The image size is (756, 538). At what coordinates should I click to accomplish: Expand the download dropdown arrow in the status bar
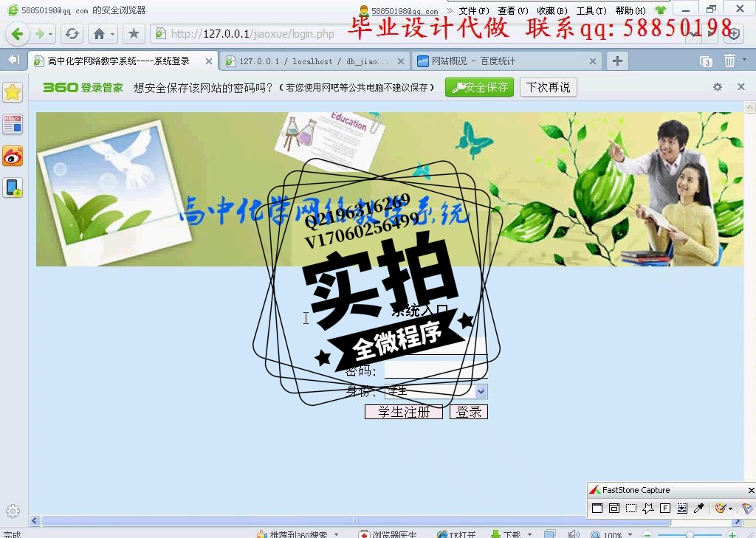(x=529, y=534)
